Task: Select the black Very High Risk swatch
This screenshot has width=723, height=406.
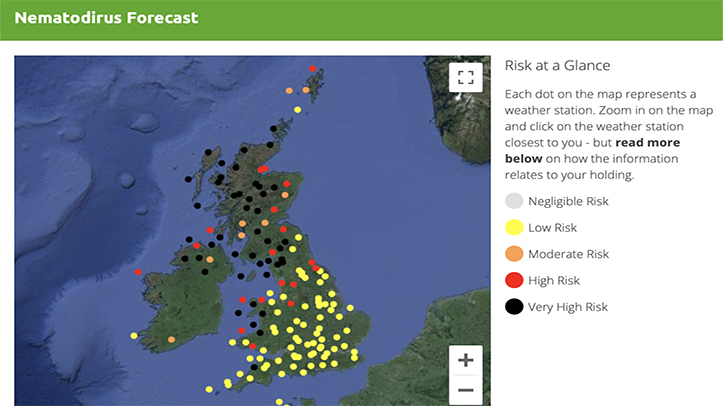Action: (x=514, y=306)
